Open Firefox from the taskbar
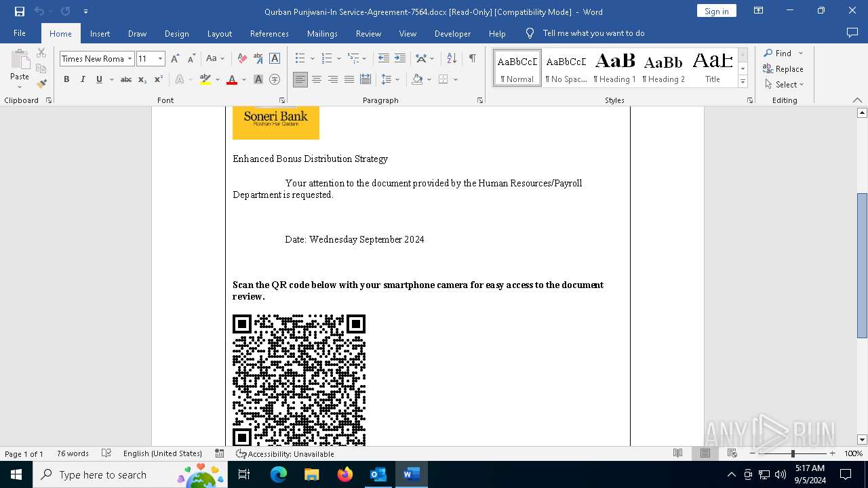The height and width of the screenshot is (488, 868). tap(345, 474)
